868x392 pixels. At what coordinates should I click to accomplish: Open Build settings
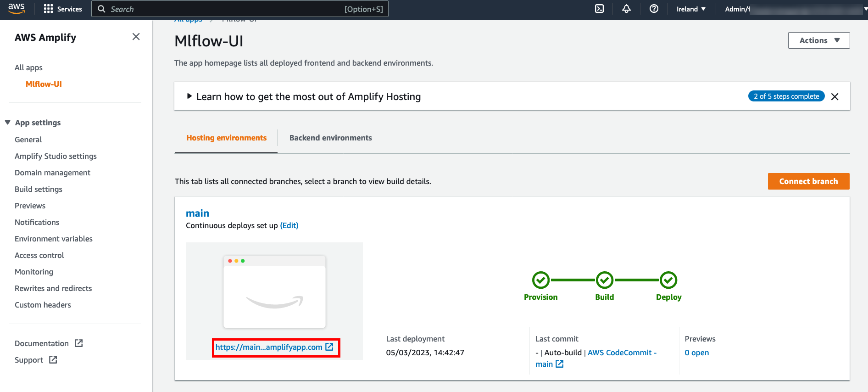tap(39, 189)
